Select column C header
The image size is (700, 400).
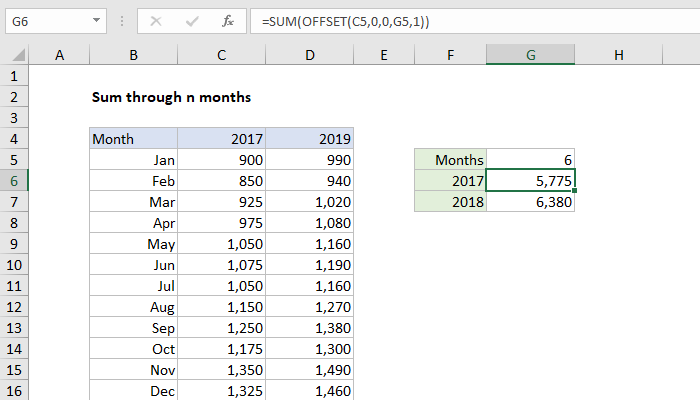pyautogui.click(x=221, y=57)
